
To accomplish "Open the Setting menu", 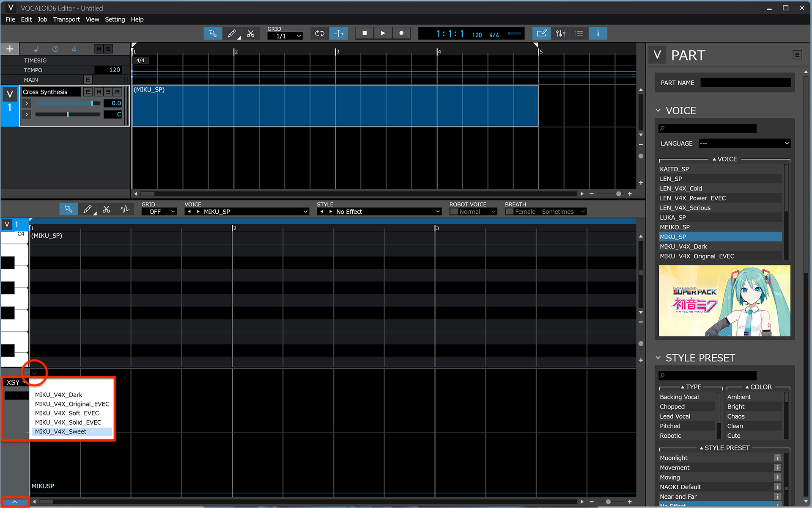I will tap(115, 19).
